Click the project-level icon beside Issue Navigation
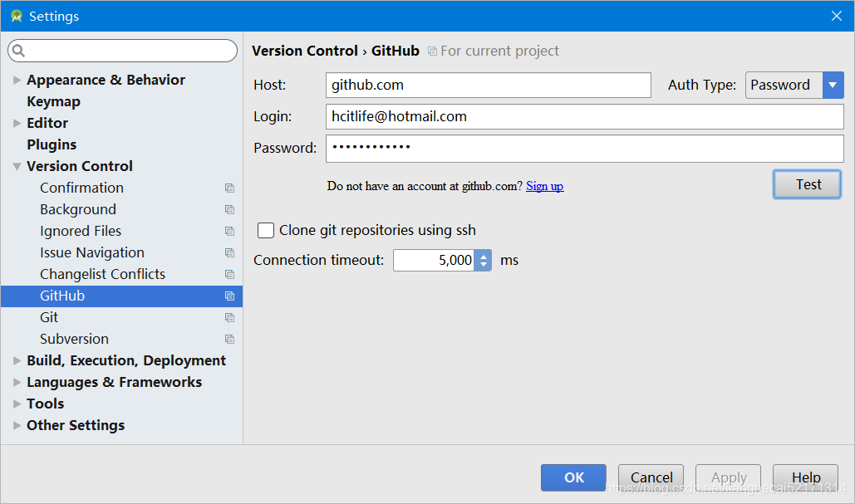 coord(229,252)
